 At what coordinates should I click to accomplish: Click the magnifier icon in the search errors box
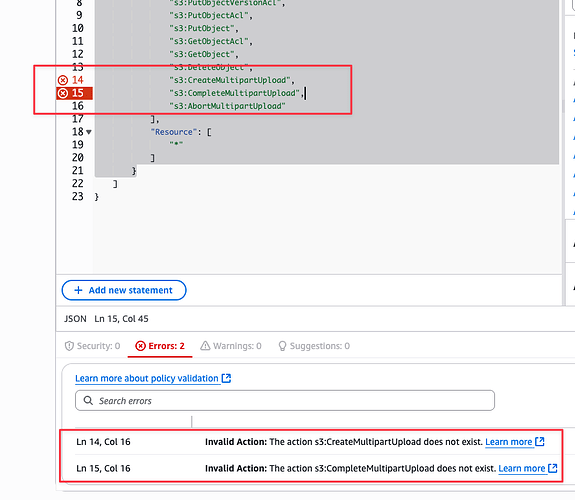click(88, 400)
